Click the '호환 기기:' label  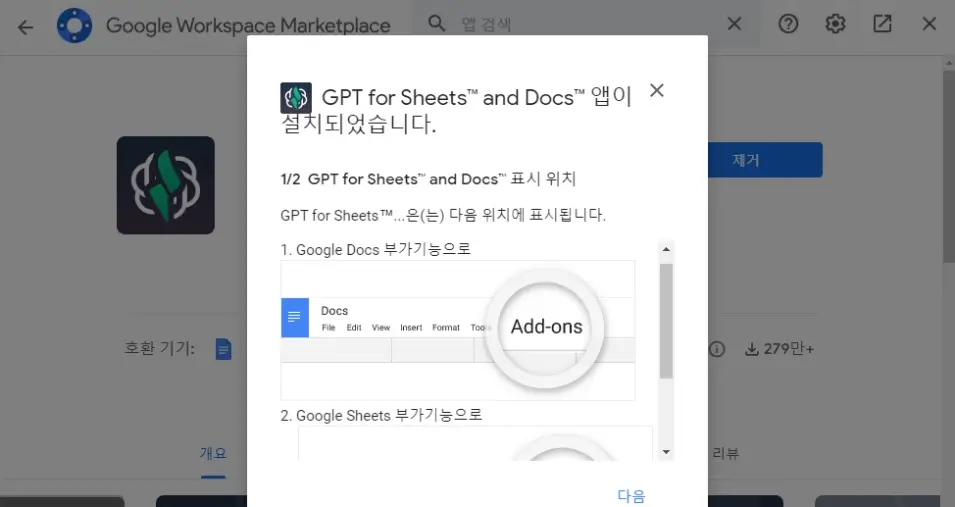tap(160, 348)
